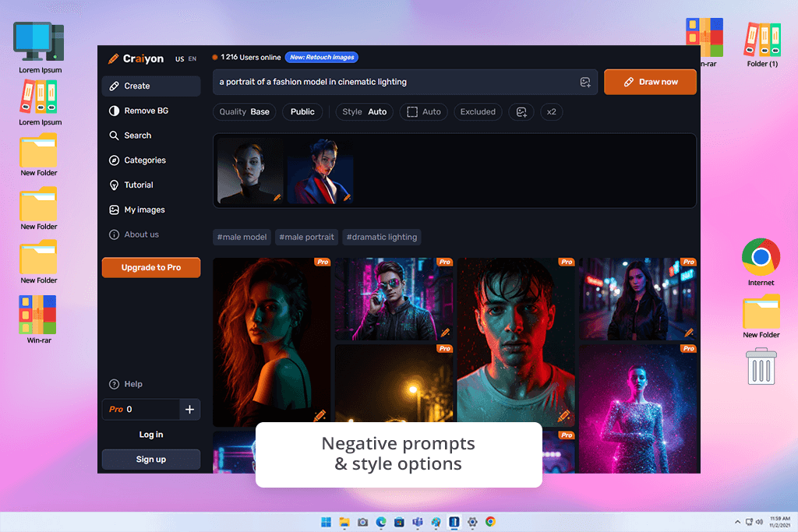Click the New: Retouch images badge
The image size is (798, 532).
[x=322, y=57]
